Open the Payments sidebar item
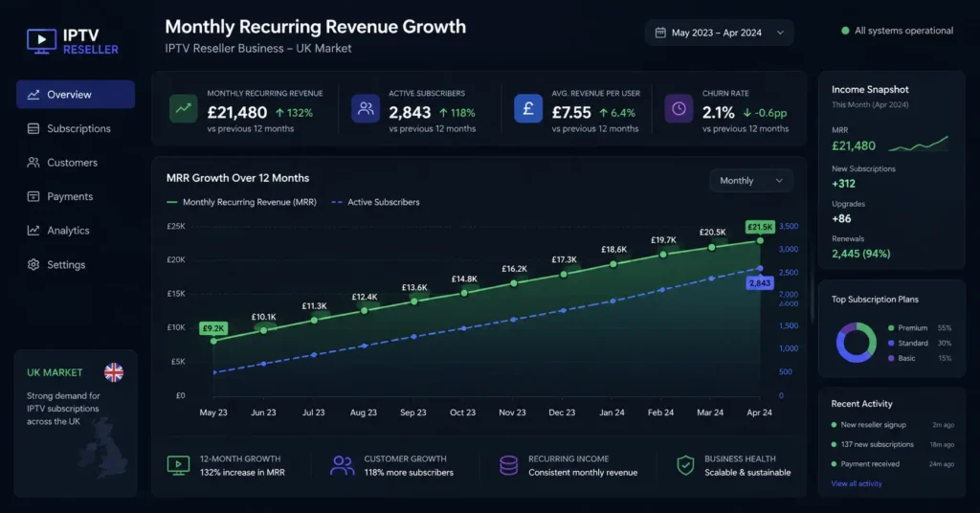 point(76,196)
